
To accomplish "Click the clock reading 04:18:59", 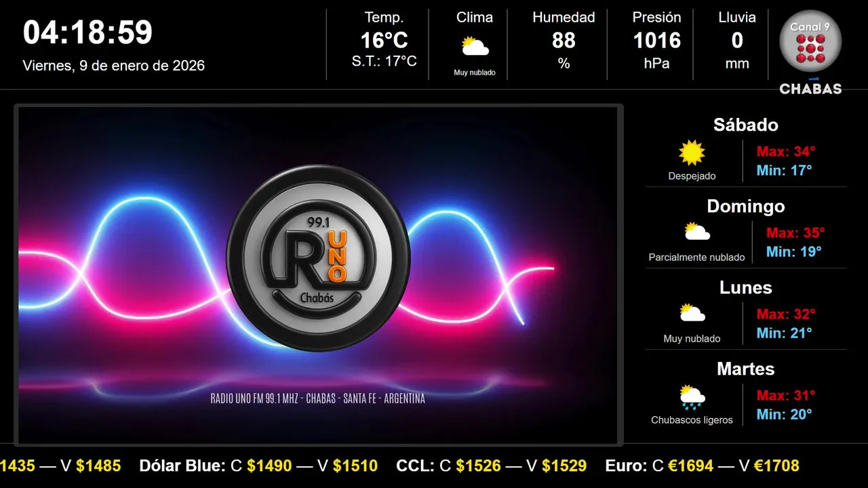I will pos(87,33).
